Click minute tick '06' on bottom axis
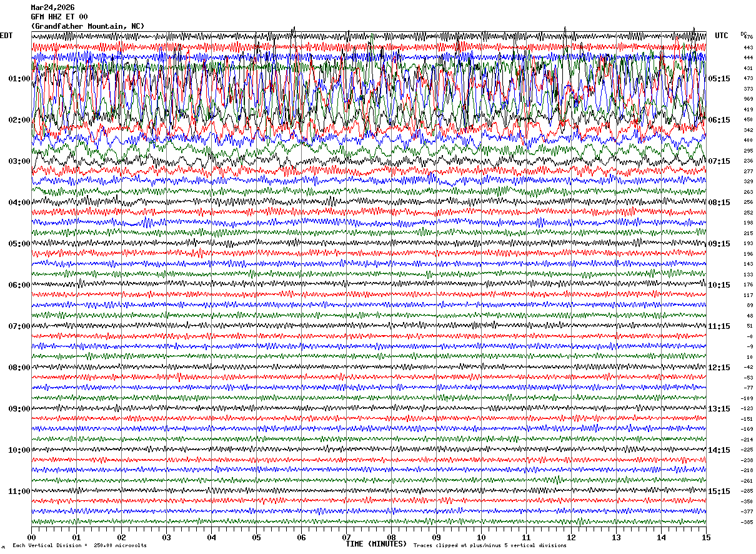756x554 pixels. (x=301, y=537)
